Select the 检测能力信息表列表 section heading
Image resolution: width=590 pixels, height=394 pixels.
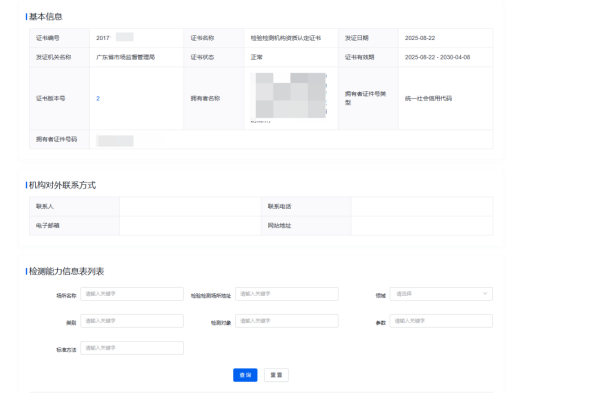tap(67, 271)
